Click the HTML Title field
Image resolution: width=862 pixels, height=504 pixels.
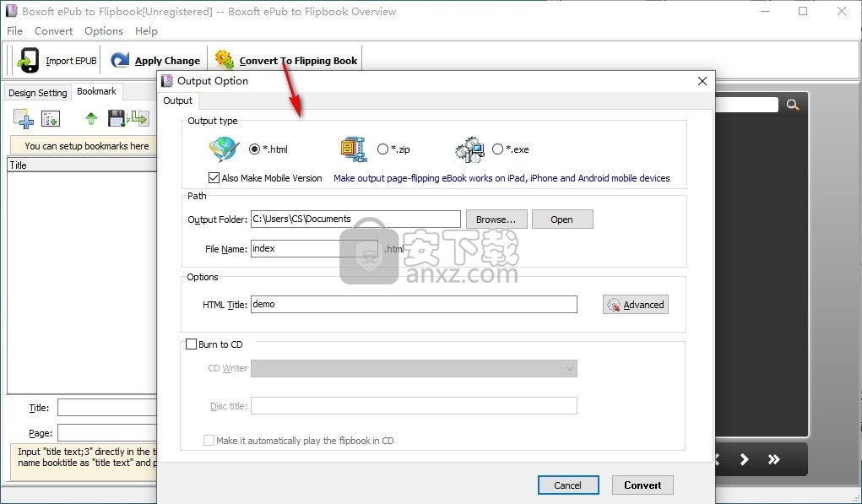click(414, 304)
